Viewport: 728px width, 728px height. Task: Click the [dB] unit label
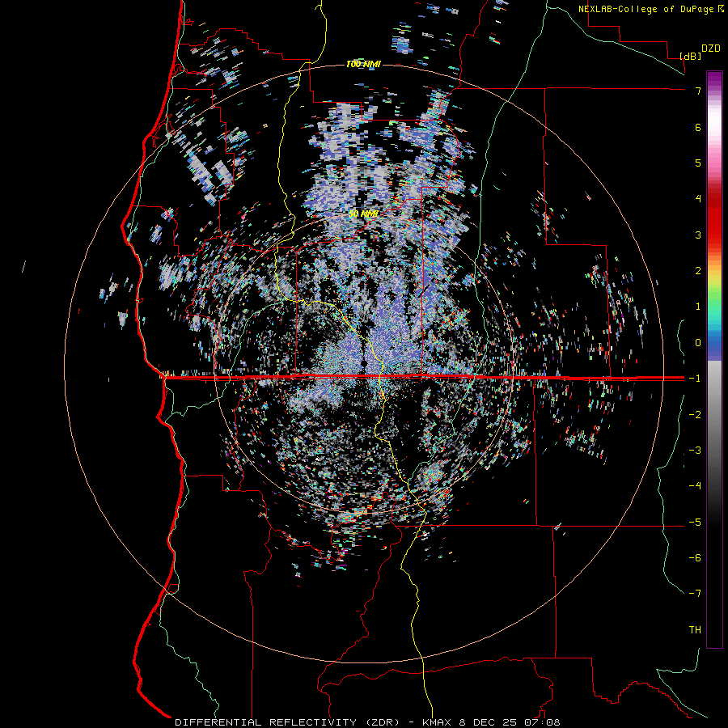(x=690, y=56)
